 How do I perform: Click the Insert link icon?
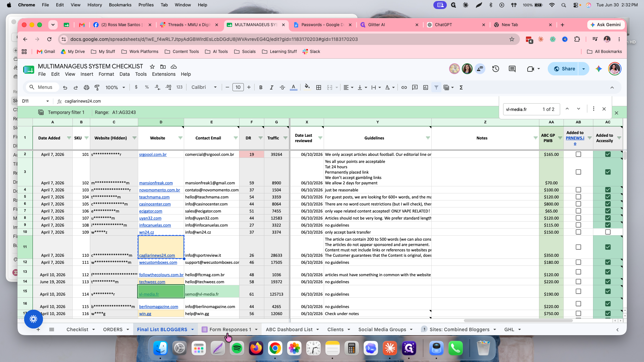[404, 87]
